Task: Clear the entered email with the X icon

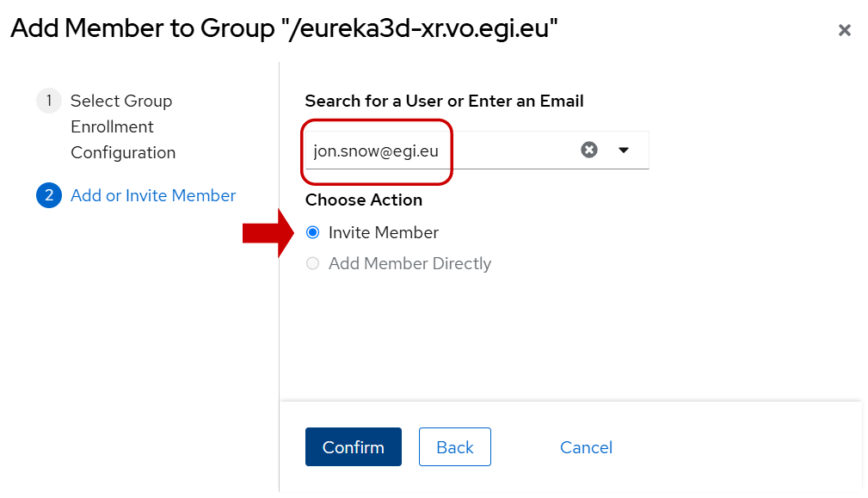Action: [x=589, y=150]
